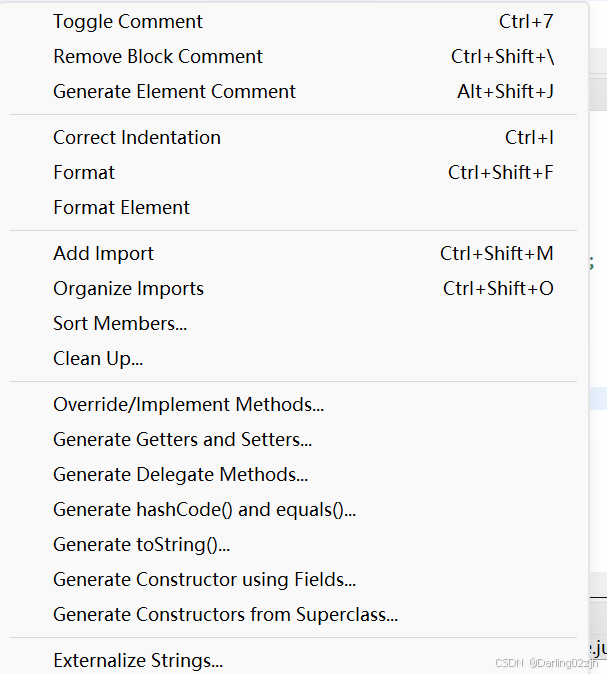Select Correct Indentation option

click(137, 137)
